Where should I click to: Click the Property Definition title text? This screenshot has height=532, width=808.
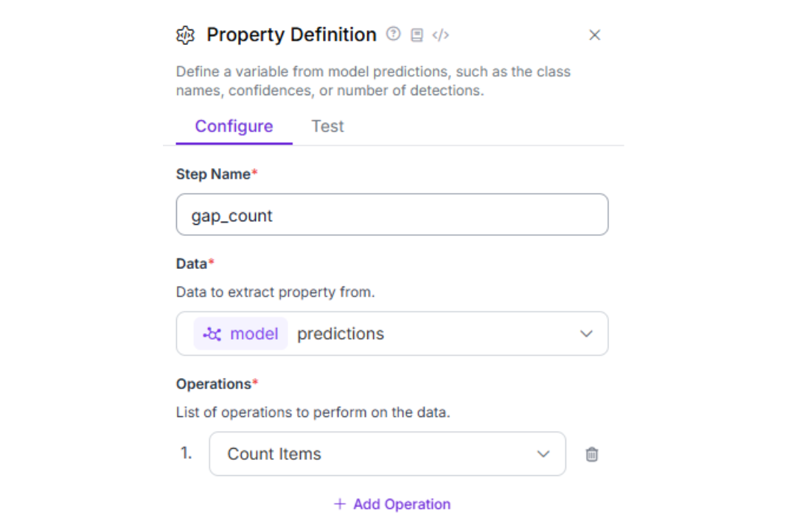(291, 35)
